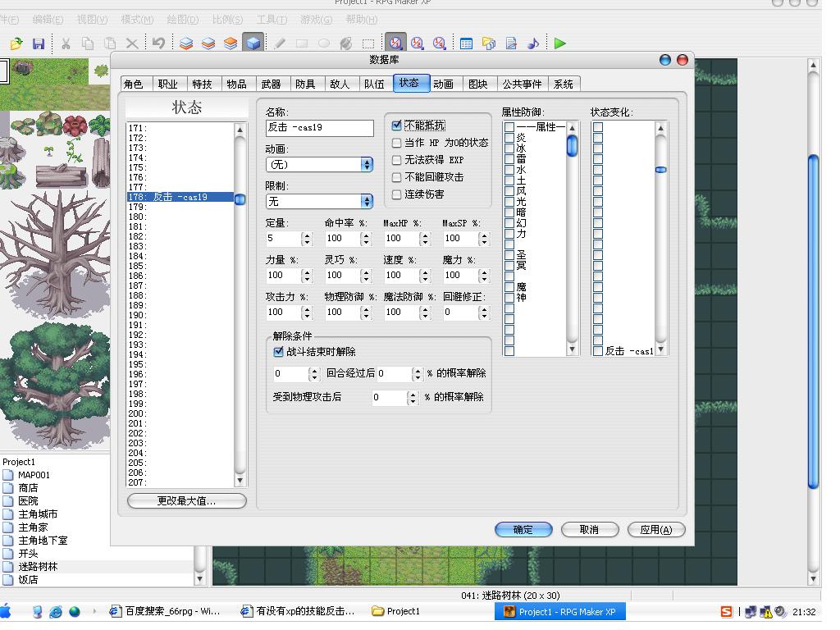Select the first map layer icon

coord(186,43)
